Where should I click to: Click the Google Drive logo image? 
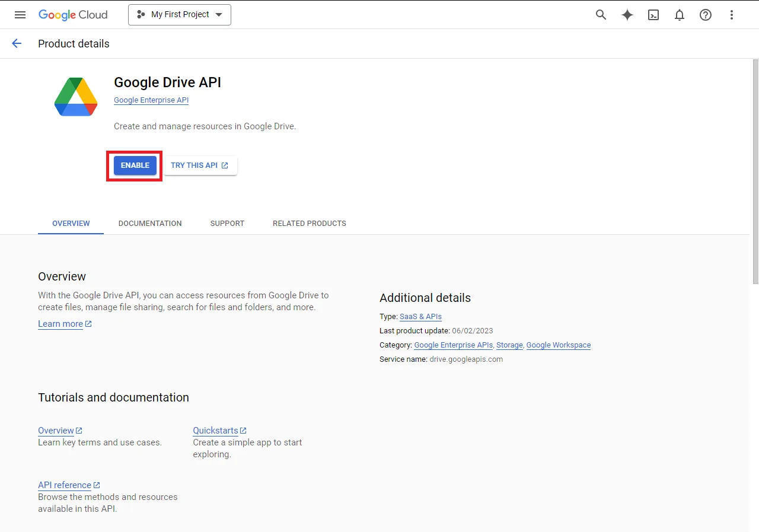[x=76, y=97]
